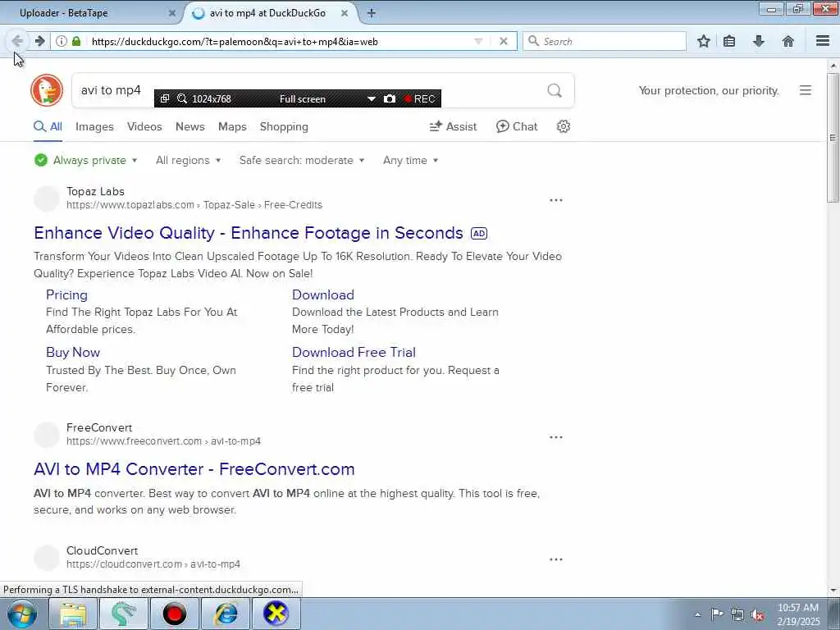Show bookmarks list icon in toolbar
Image resolution: width=840 pixels, height=630 pixels.
(729, 41)
